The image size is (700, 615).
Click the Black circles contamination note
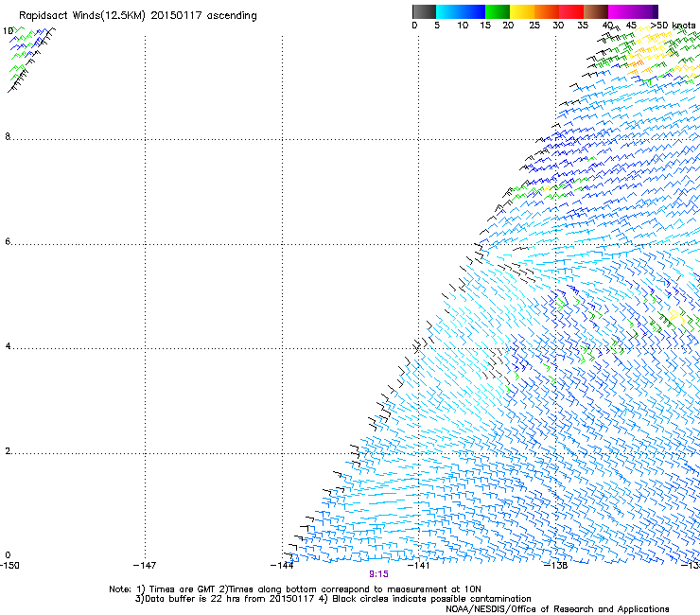point(425,599)
